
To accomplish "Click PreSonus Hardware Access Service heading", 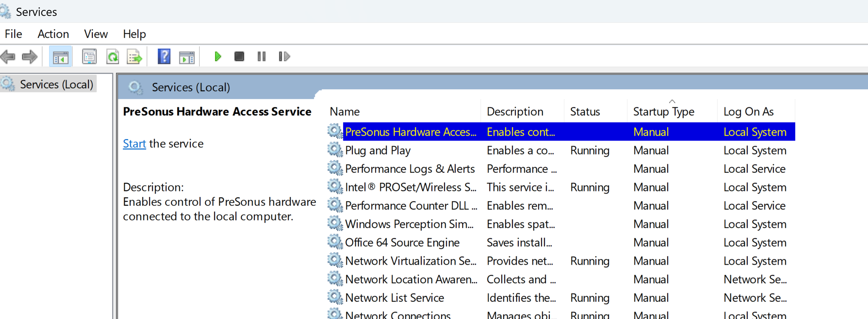I will pyautogui.click(x=217, y=111).
